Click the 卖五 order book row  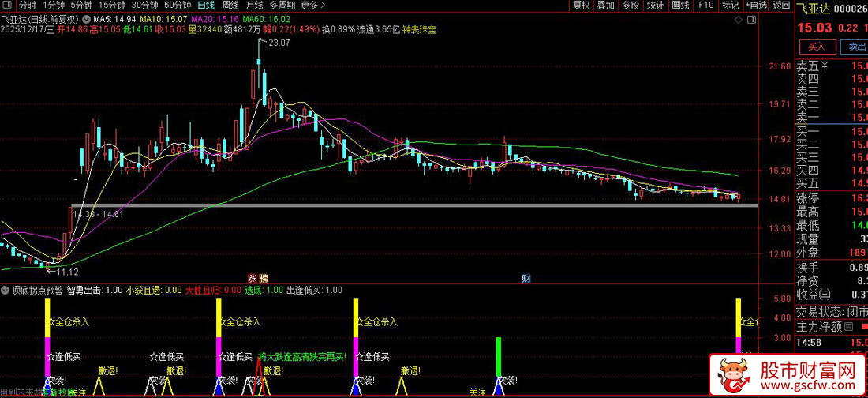832,66
